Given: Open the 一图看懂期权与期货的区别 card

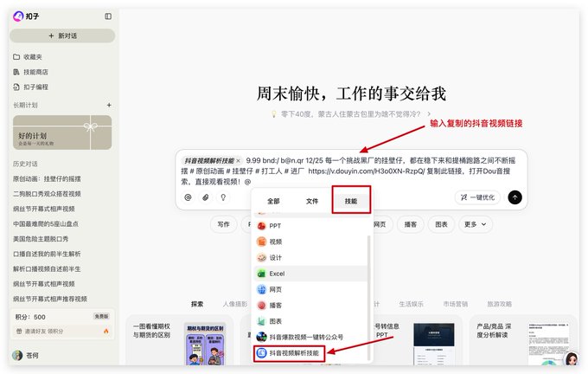Looking at the screenshot, I should [179, 340].
